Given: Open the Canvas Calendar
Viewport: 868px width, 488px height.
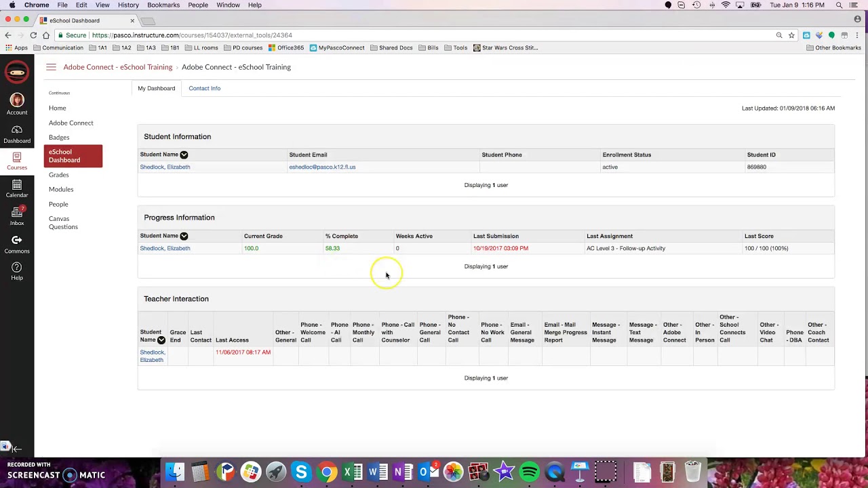Looking at the screenshot, I should 17,188.
